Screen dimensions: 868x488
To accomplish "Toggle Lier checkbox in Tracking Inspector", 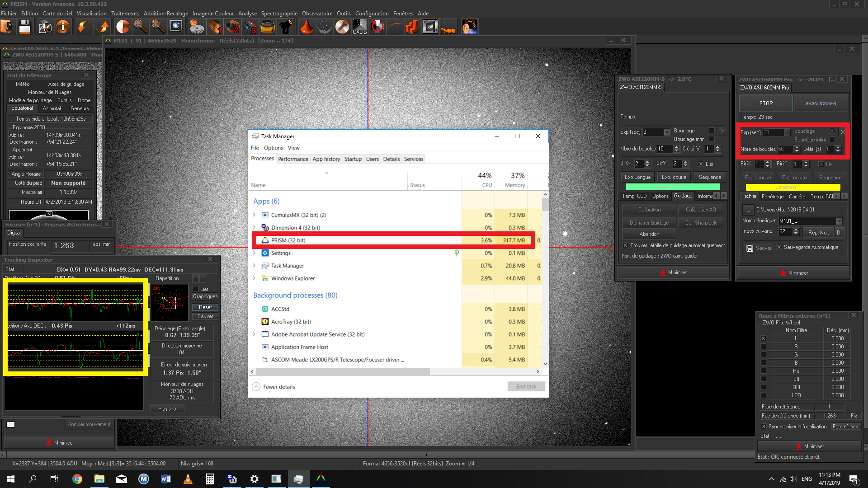I will [x=196, y=289].
